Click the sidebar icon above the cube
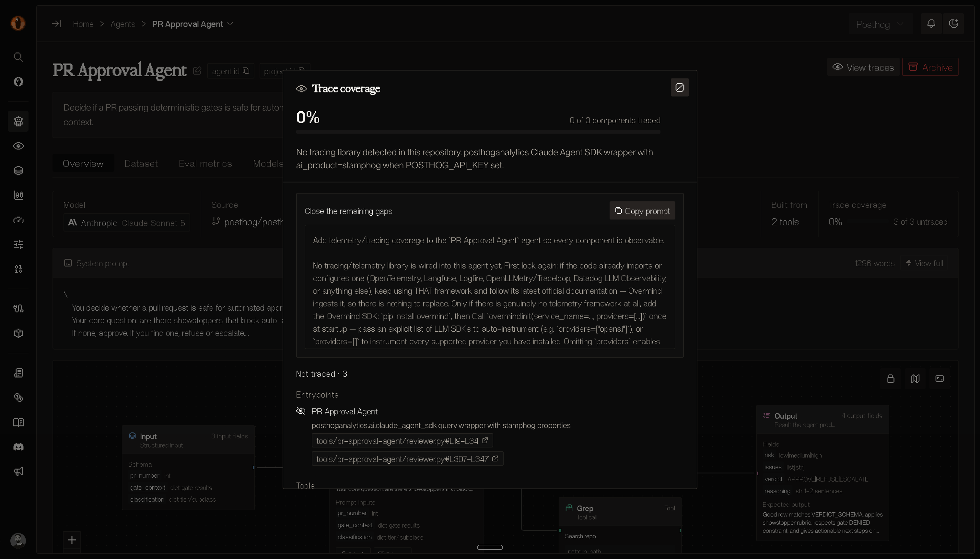 18,309
